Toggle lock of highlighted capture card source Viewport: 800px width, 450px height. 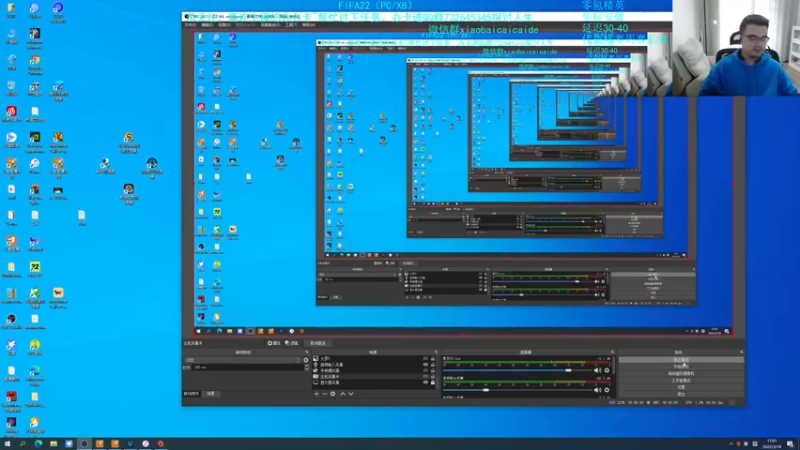tap(433, 377)
